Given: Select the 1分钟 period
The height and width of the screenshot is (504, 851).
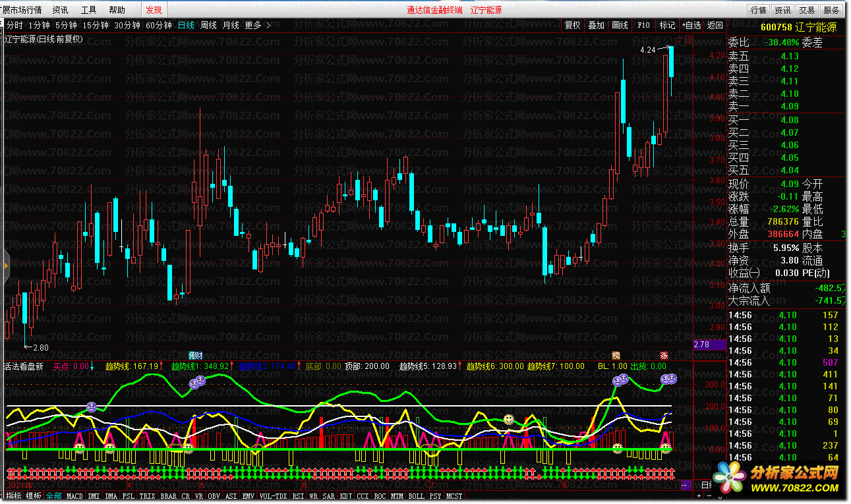Looking at the screenshot, I should [40, 26].
